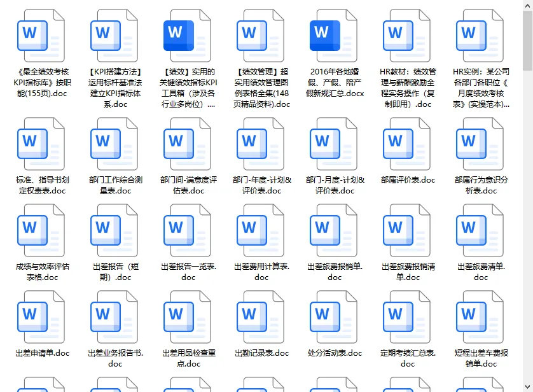533x392 pixels.
Task: Select the 部属行为意识分析表.doc icon
Action: click(x=480, y=144)
